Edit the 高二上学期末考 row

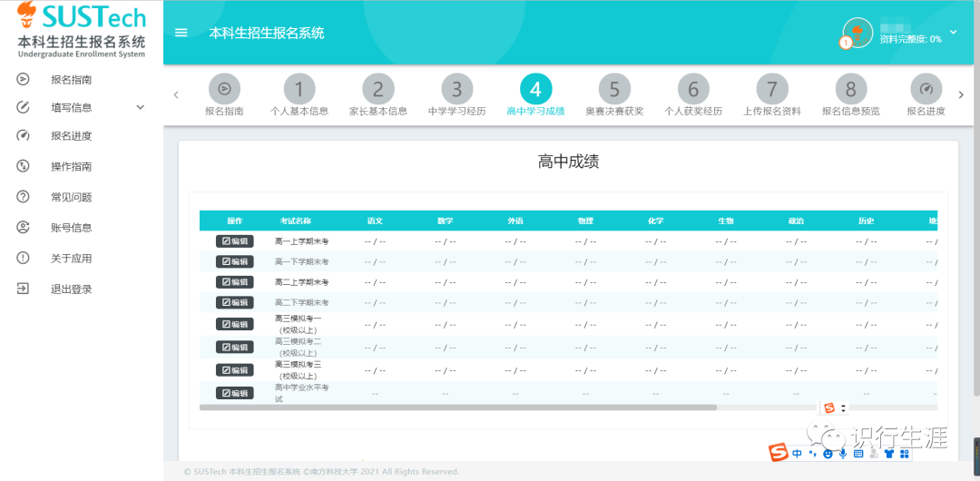click(235, 282)
